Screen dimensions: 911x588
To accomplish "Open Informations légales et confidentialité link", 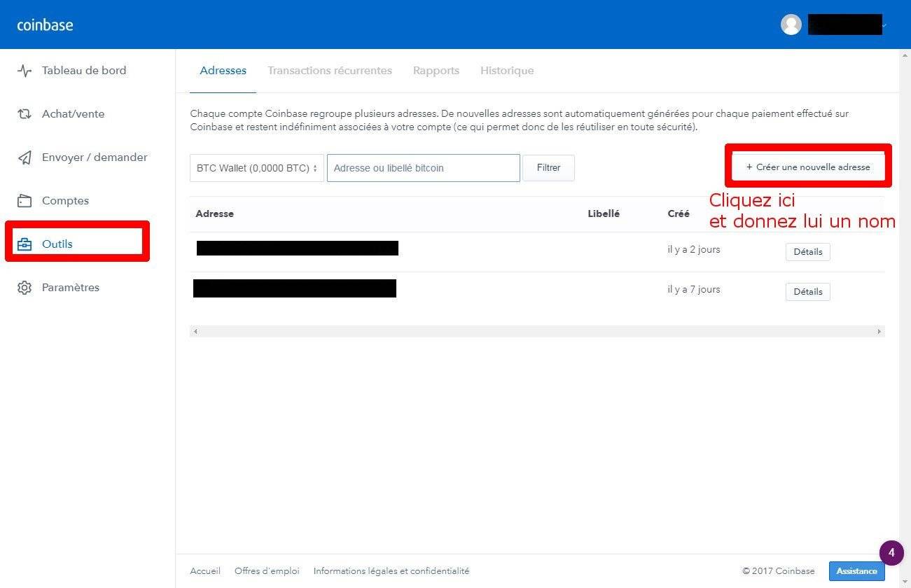I will [391, 571].
